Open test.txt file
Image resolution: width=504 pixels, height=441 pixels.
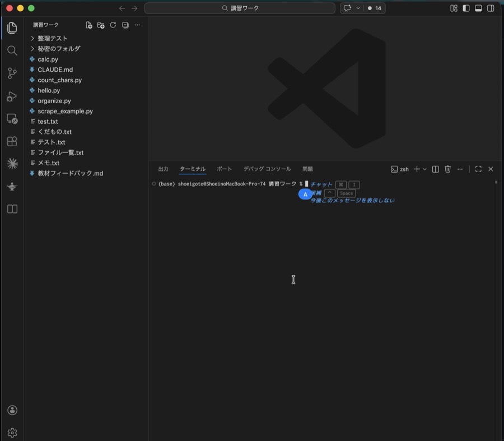click(x=86, y=122)
